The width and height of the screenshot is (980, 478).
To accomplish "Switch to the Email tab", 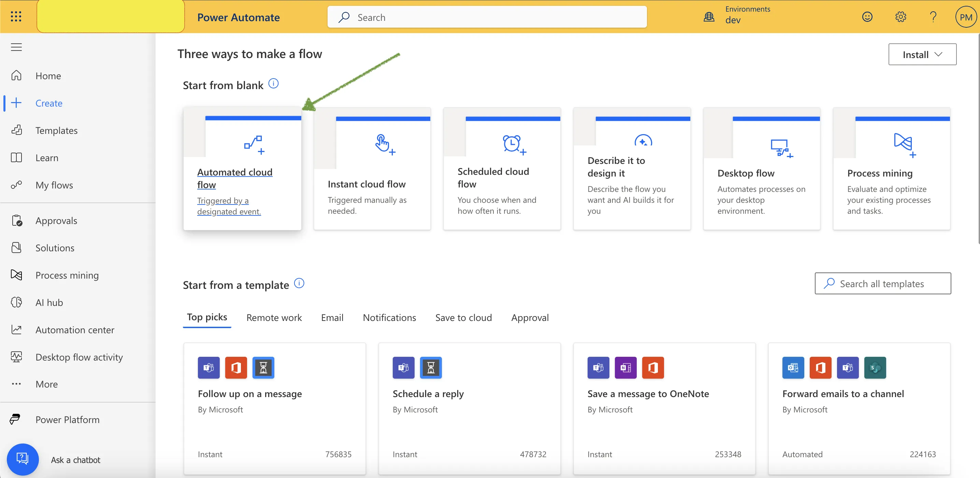I will pos(332,318).
